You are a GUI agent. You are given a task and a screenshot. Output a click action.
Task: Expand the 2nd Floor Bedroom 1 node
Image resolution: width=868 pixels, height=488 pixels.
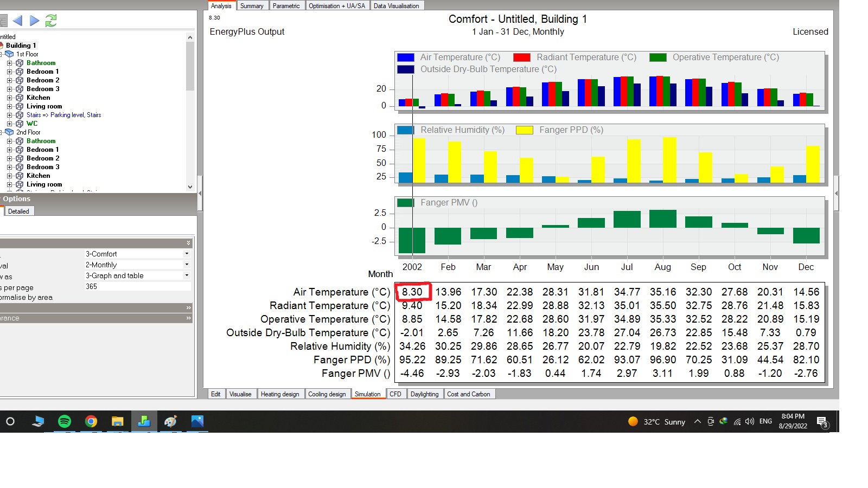pyautogui.click(x=9, y=150)
